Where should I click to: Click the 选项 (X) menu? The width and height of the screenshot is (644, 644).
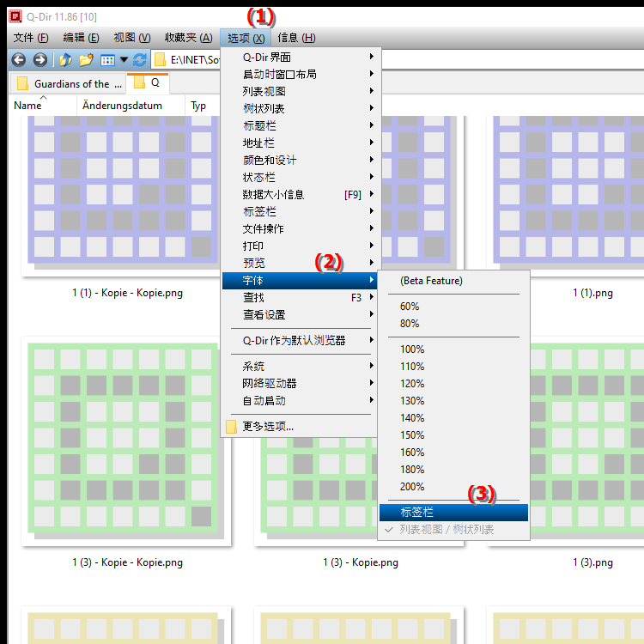246,38
